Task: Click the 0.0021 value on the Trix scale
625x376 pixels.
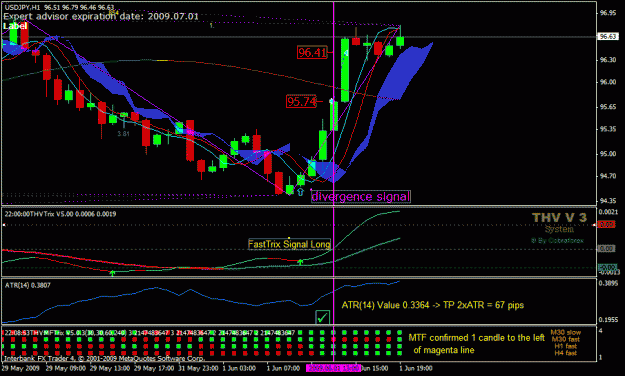Action: (x=609, y=212)
